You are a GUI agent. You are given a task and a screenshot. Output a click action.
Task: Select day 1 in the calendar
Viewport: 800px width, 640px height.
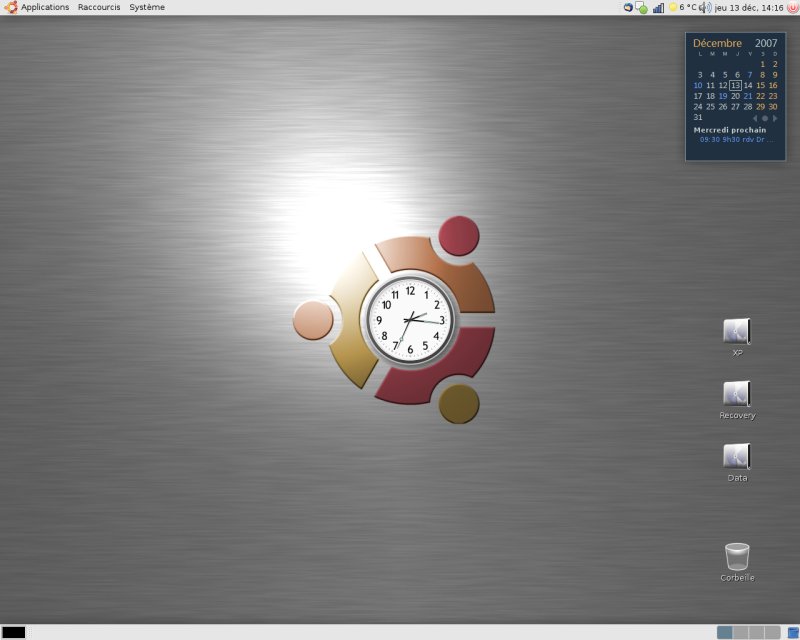(x=763, y=64)
